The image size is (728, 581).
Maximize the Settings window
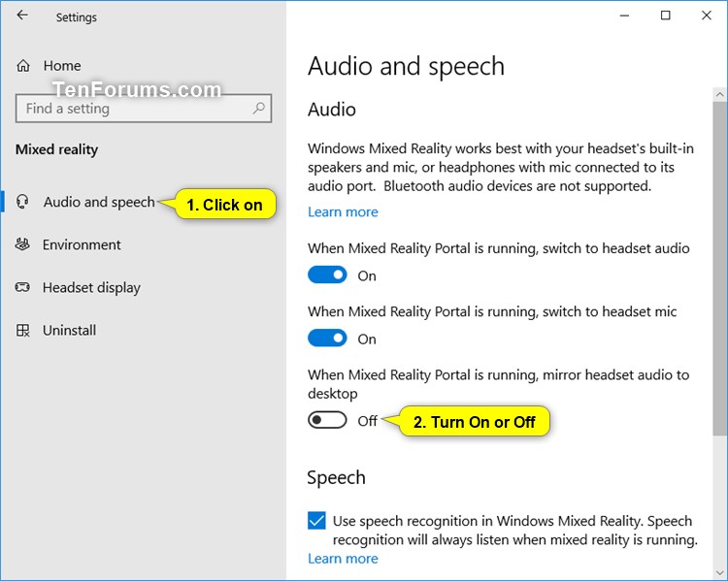[x=665, y=16]
